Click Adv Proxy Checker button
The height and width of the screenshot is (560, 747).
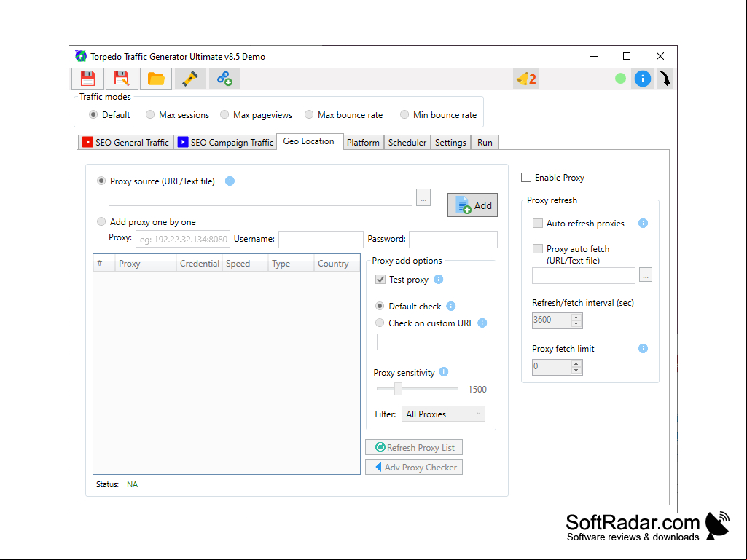coord(414,467)
